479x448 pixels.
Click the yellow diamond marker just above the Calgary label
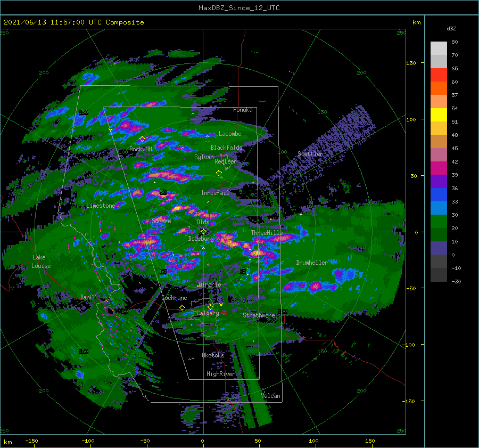[x=210, y=307]
